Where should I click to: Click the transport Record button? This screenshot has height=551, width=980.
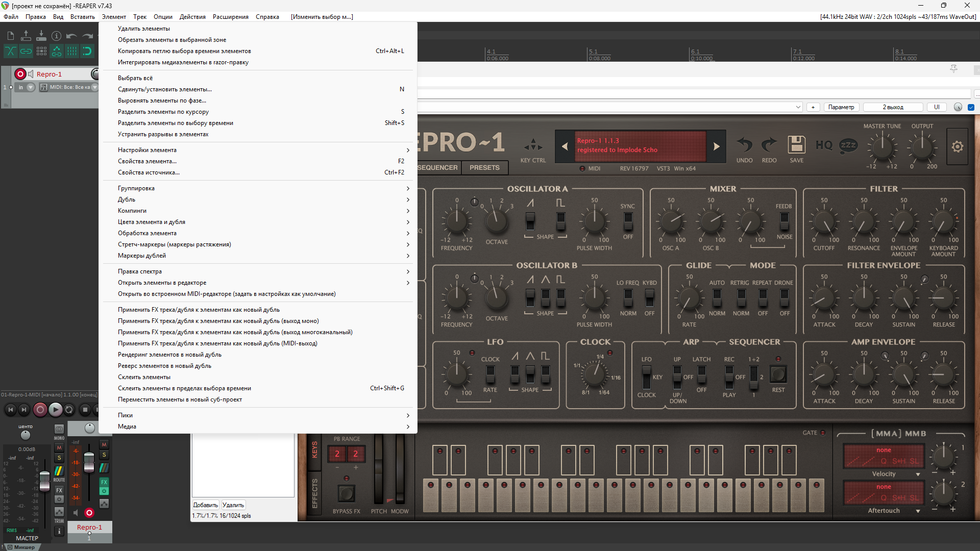(40, 409)
